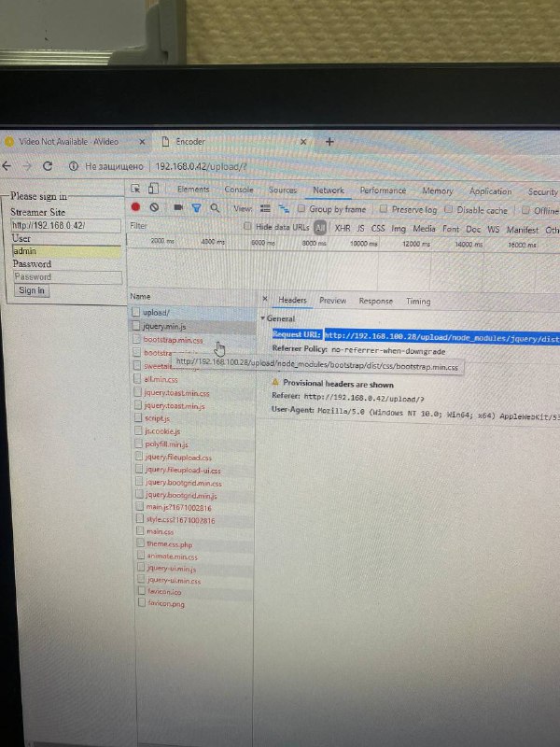Select the All filter type
The width and height of the screenshot is (560, 747).
pyautogui.click(x=320, y=228)
